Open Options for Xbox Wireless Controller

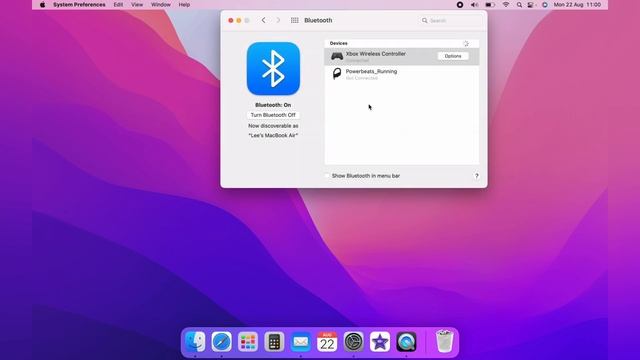click(453, 56)
